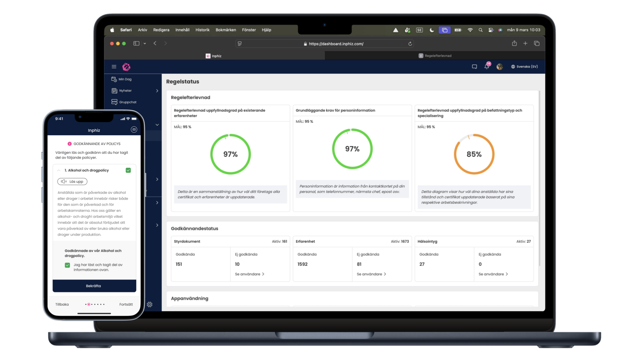Collapse the Alkohol och drogpolicy section
Image resolution: width=644 pixels, height=362 pixels.
click(x=59, y=170)
